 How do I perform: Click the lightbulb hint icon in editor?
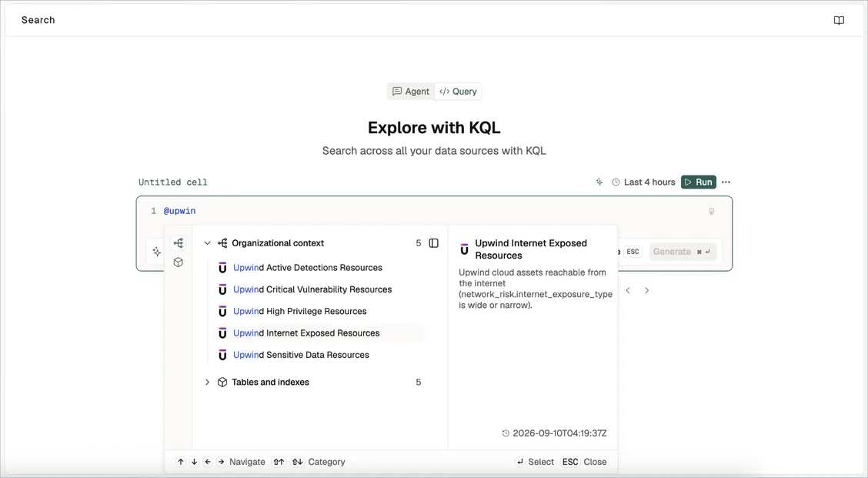pyautogui.click(x=711, y=212)
